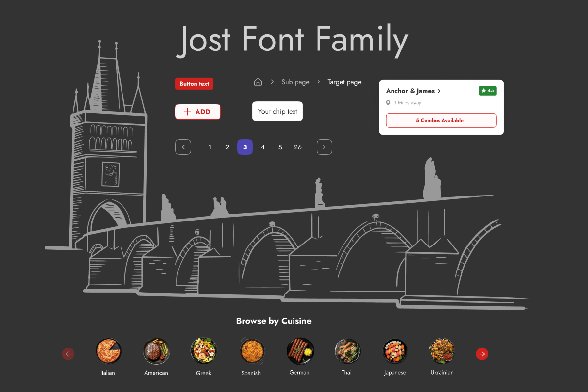Click the 3 Miles away text
This screenshot has height=392, width=588.
[x=407, y=103]
